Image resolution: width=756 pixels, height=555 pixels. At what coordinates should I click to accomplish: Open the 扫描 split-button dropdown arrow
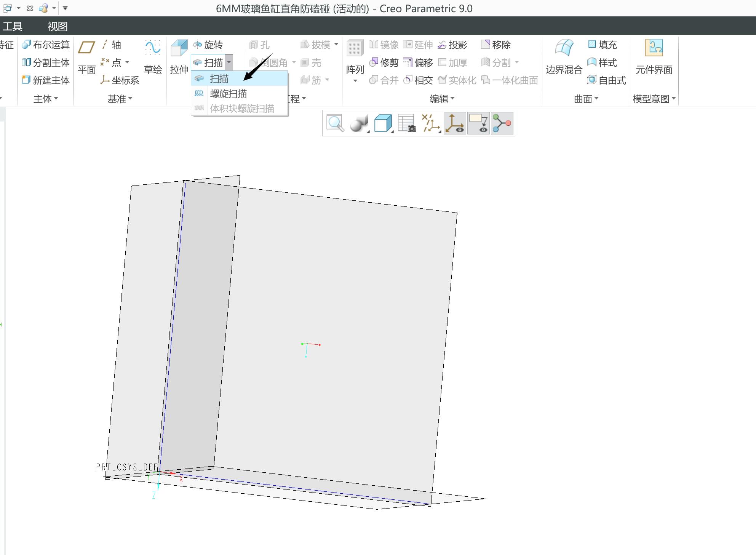click(x=229, y=62)
